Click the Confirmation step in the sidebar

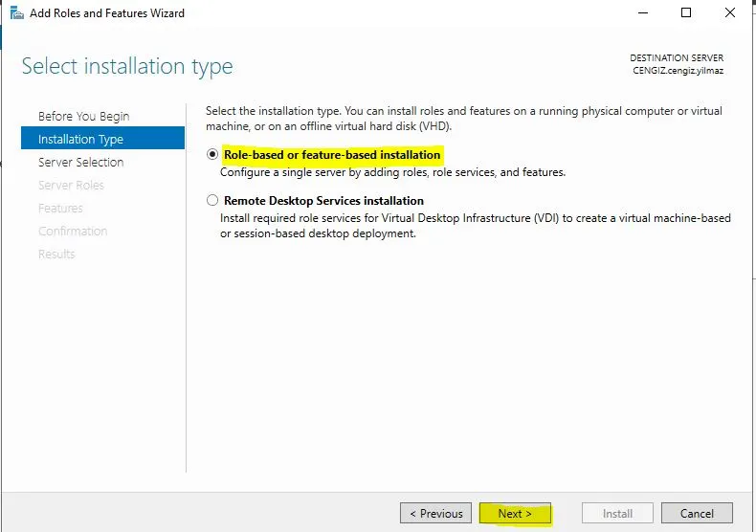pos(73,231)
